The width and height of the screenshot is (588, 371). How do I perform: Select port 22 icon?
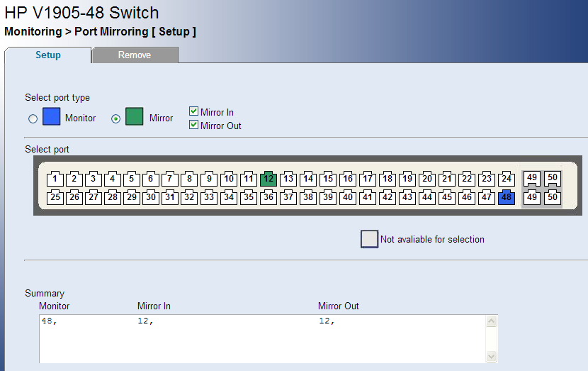(467, 179)
